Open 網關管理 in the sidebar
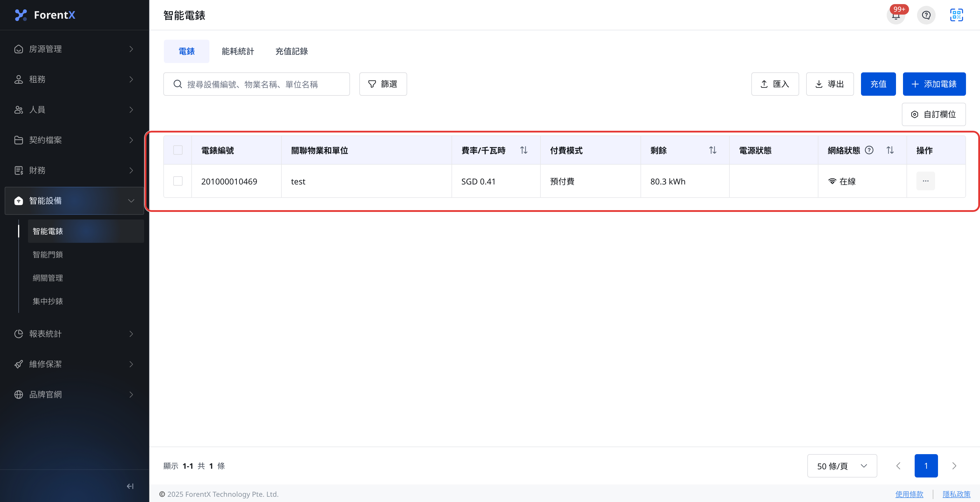980x502 pixels. click(x=86, y=278)
